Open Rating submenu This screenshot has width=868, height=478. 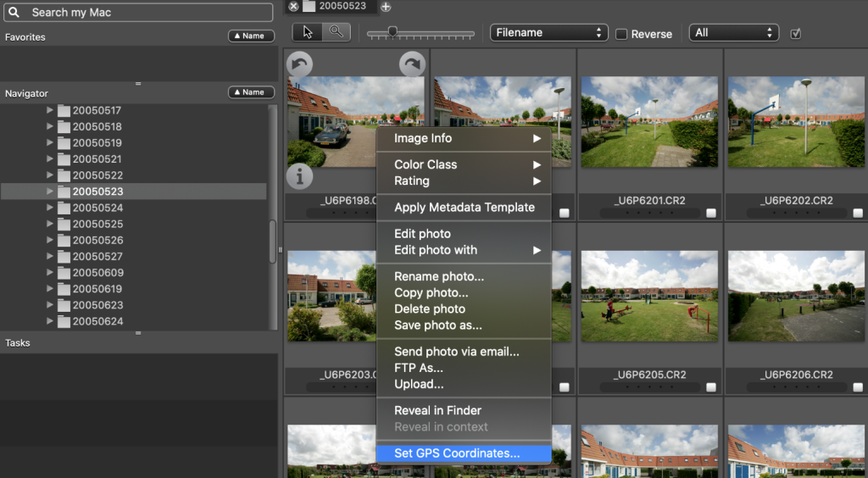tap(464, 181)
